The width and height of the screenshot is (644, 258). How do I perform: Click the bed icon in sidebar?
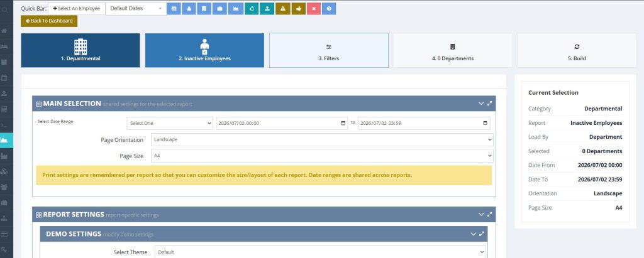(4, 46)
